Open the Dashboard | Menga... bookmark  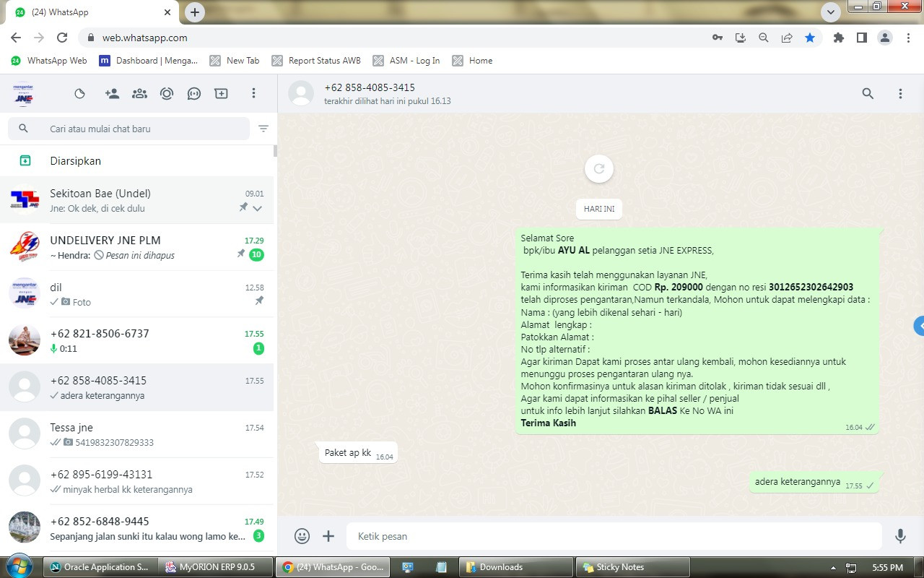(x=149, y=61)
